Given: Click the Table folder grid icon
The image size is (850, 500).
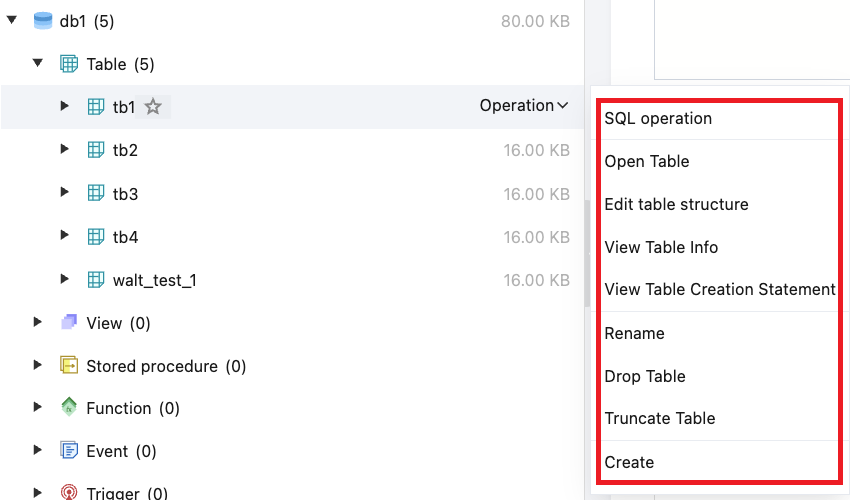Looking at the screenshot, I should tap(69, 64).
